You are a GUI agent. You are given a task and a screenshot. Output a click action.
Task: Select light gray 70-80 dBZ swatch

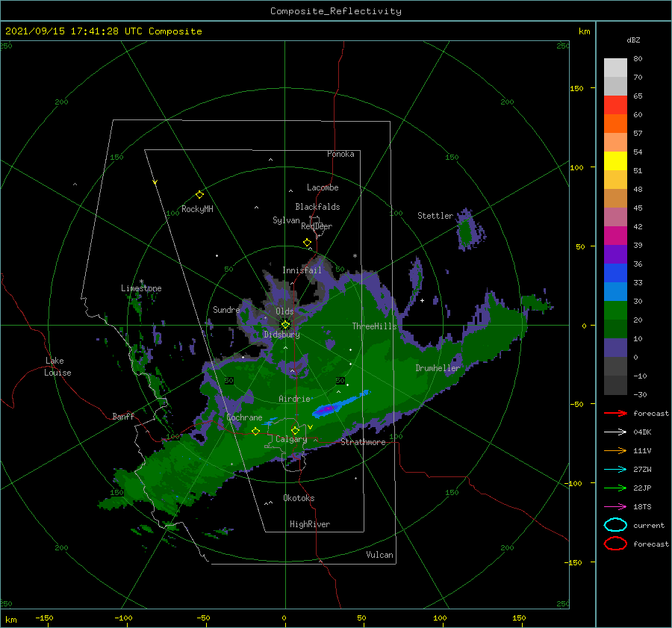point(615,68)
